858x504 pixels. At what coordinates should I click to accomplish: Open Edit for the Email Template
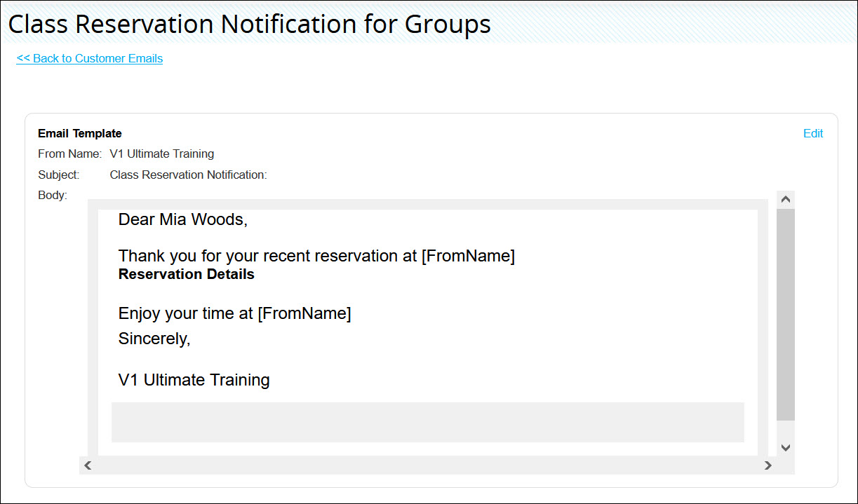(x=813, y=133)
